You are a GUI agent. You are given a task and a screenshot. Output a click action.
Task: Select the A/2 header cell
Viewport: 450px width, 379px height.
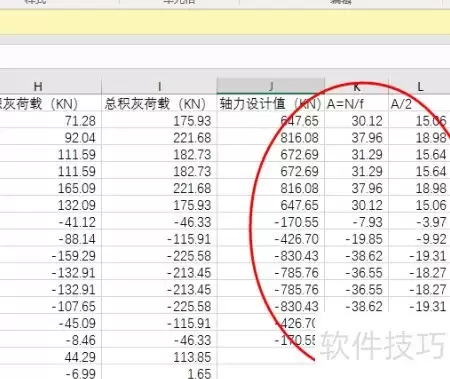pos(419,104)
